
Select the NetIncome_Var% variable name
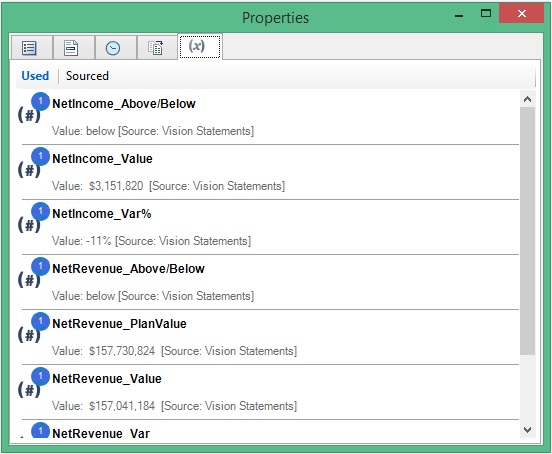coord(102,214)
